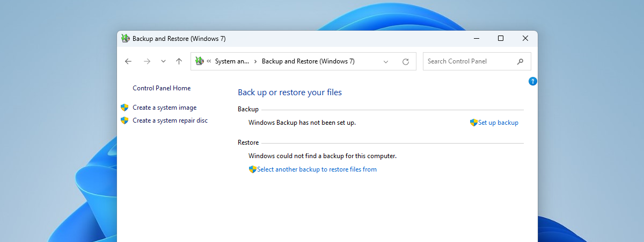The height and width of the screenshot is (242, 644).
Task: Click the 'System an...' breadcrumb
Action: (232, 61)
